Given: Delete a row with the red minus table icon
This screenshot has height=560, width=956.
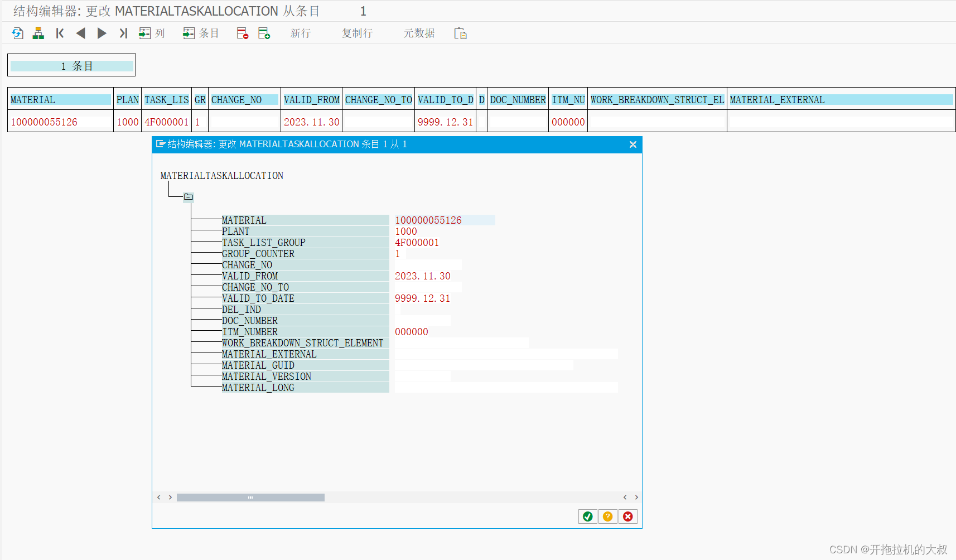Looking at the screenshot, I should click(242, 33).
